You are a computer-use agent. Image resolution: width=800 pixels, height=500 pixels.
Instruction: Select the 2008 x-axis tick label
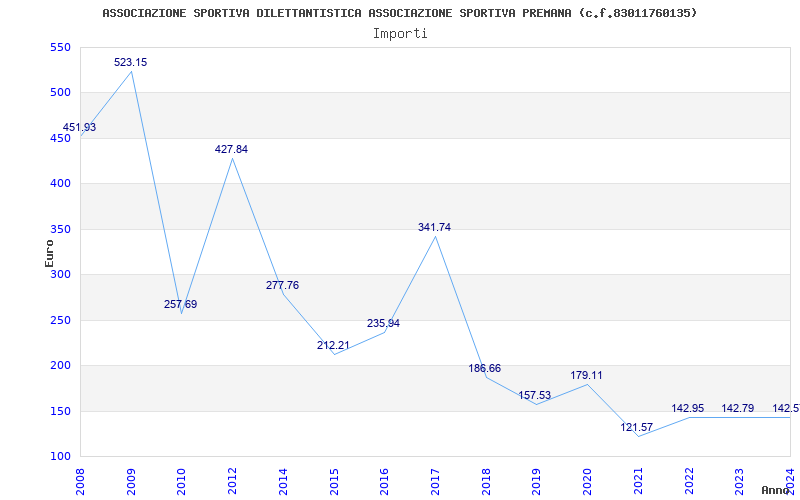click(x=81, y=482)
